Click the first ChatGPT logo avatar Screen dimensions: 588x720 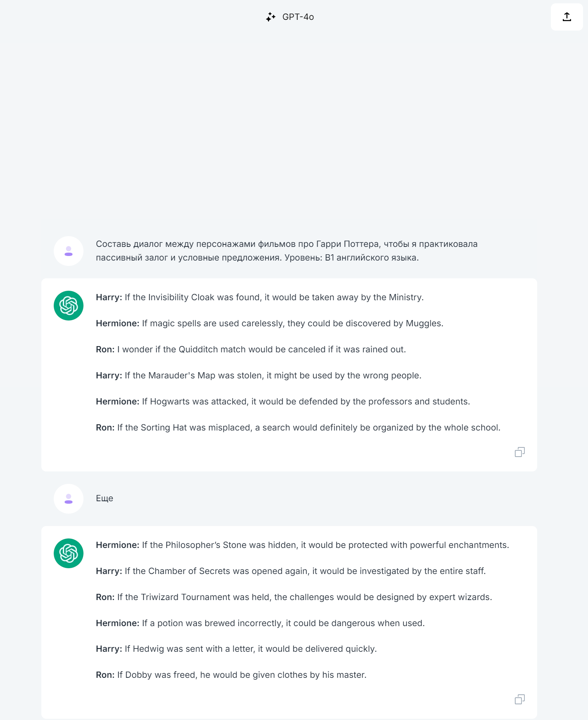click(x=69, y=306)
